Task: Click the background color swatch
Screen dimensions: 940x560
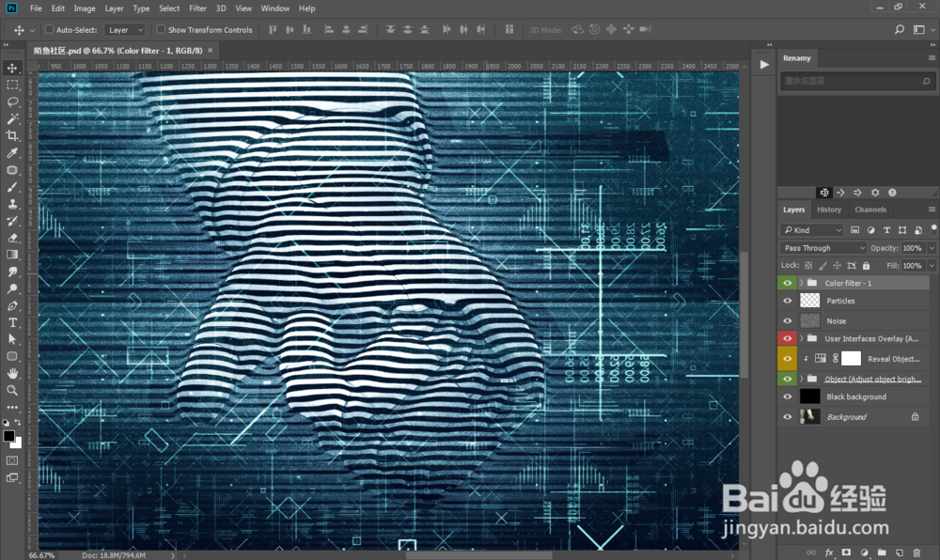Action: (18, 443)
